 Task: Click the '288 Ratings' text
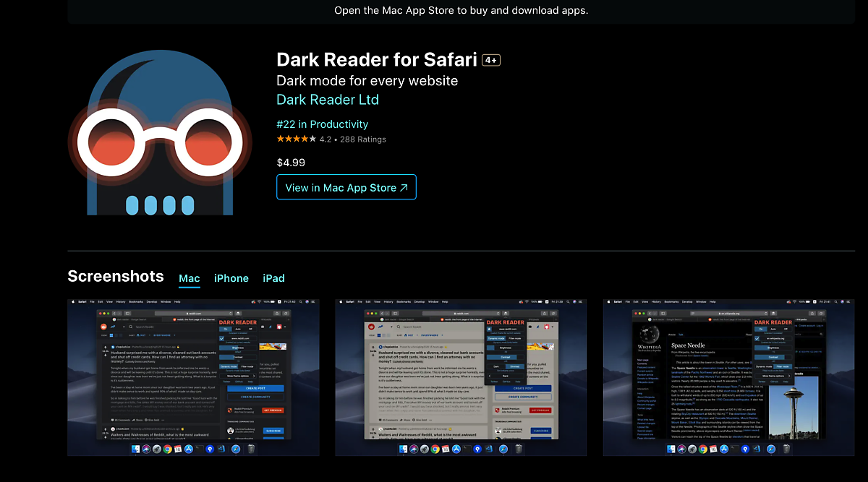click(x=363, y=139)
